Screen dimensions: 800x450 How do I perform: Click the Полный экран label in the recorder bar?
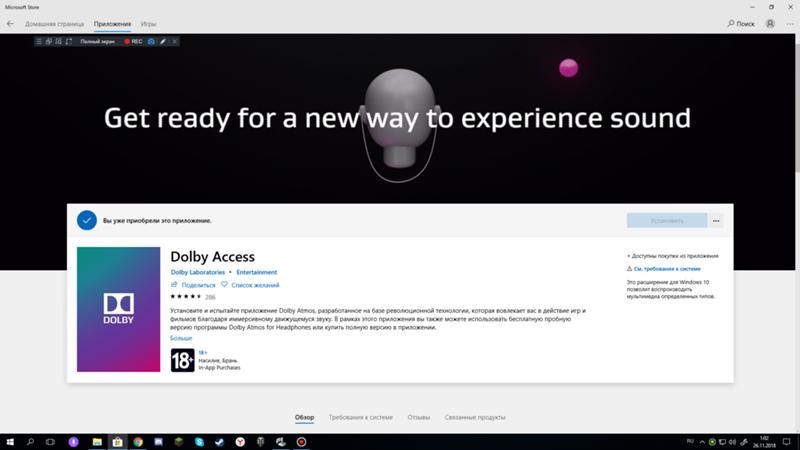pos(97,41)
